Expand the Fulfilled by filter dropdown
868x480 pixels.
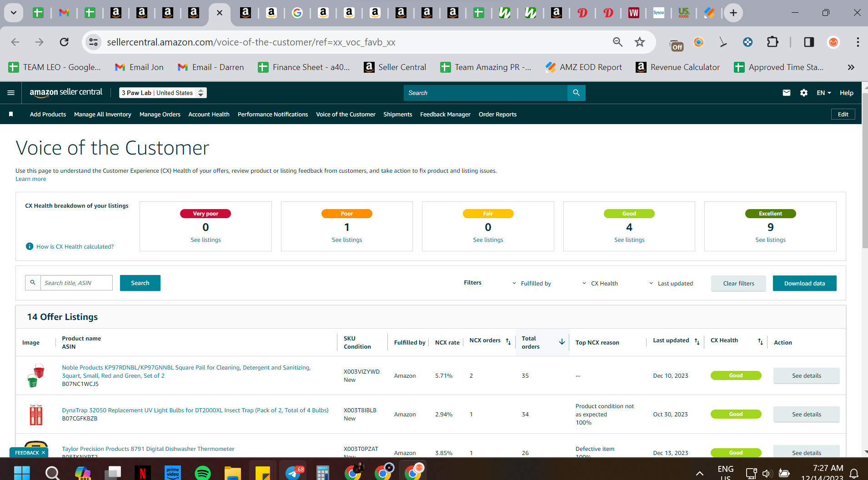(x=532, y=283)
